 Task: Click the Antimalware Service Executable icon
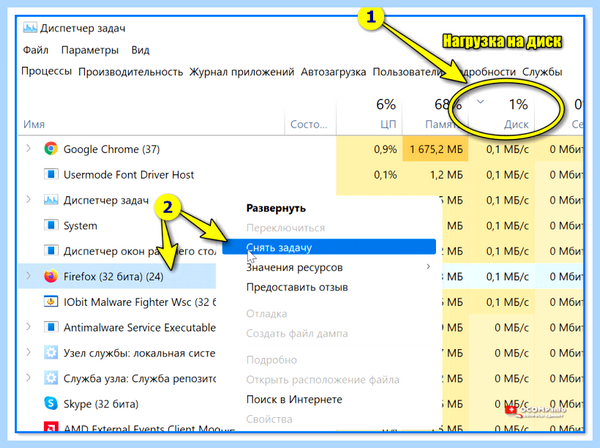click(x=51, y=327)
